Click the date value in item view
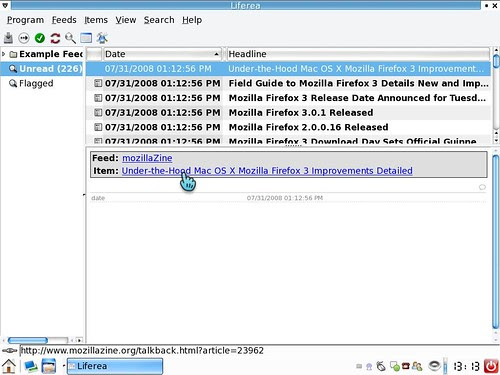 (x=285, y=198)
